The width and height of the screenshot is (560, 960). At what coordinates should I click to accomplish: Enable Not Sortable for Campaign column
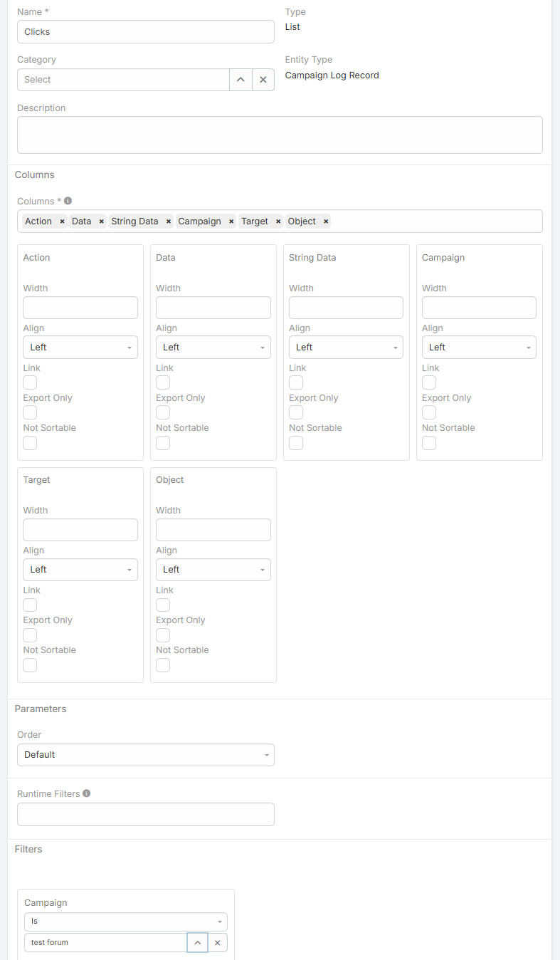click(x=429, y=443)
